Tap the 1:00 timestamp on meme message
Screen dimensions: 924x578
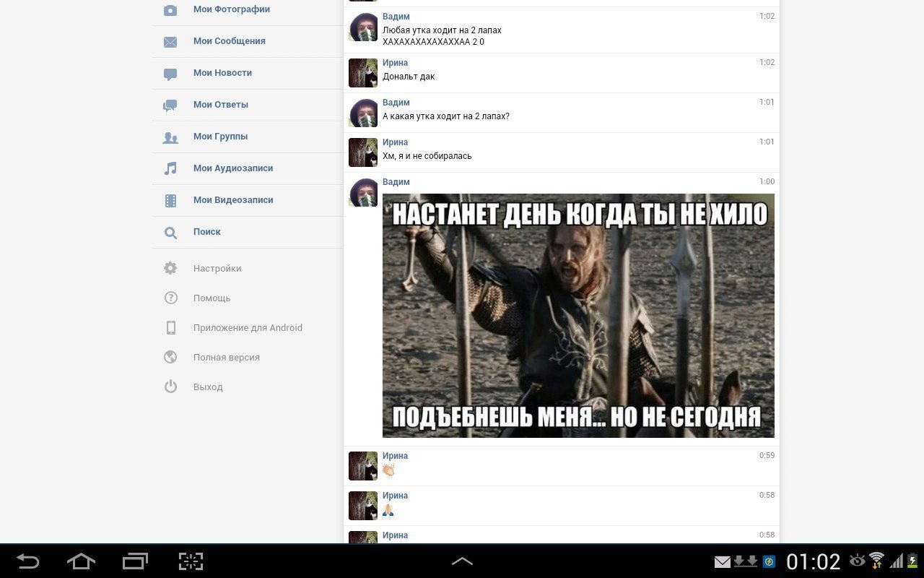(x=767, y=182)
